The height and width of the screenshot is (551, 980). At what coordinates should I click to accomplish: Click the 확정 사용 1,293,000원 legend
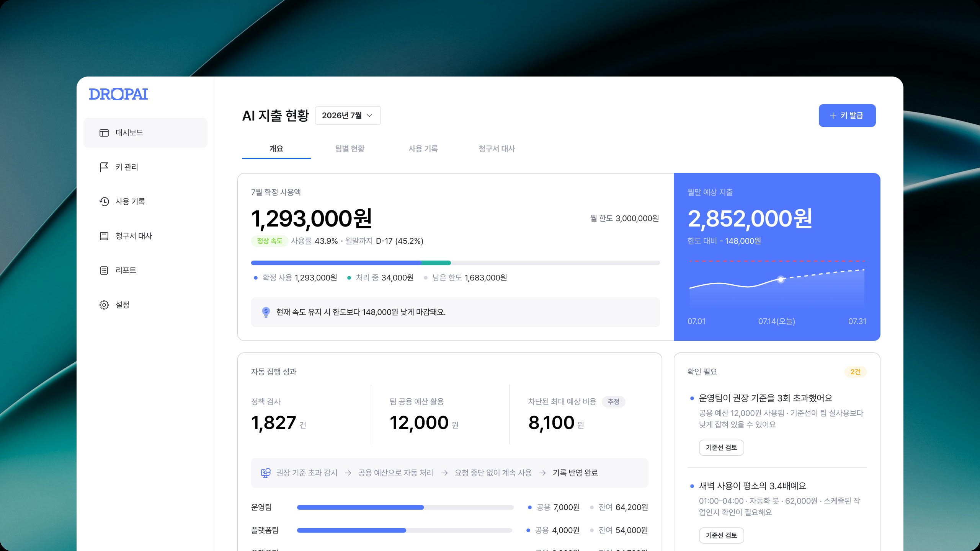pos(296,278)
